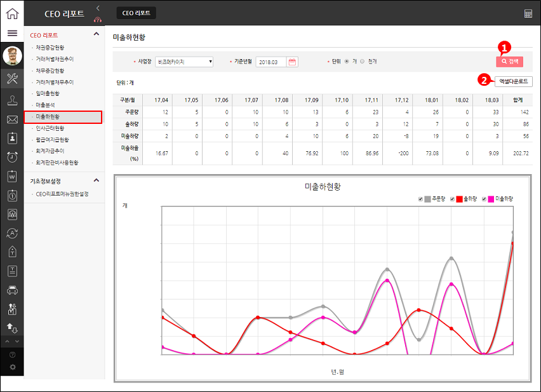Open CEO리포트메뉴권한설정 menu item
541x392 pixels.
click(62, 194)
